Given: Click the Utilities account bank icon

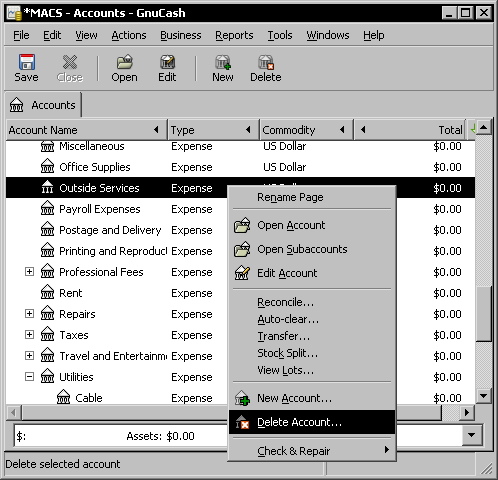Looking at the screenshot, I should pos(47,377).
